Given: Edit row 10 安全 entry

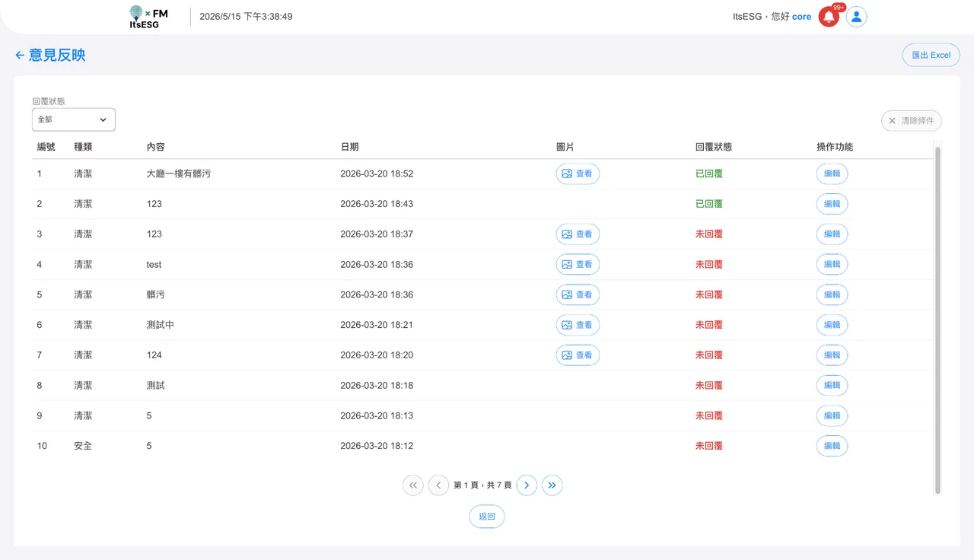Looking at the screenshot, I should (x=832, y=446).
